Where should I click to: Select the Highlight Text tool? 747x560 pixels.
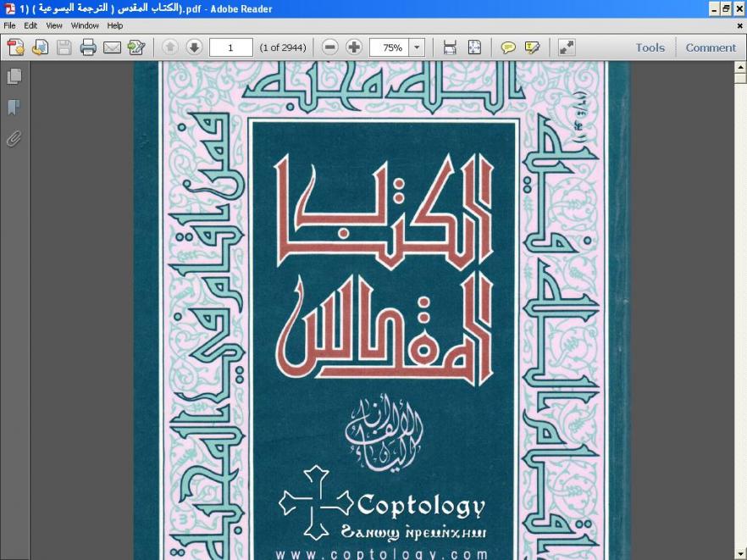click(x=532, y=47)
